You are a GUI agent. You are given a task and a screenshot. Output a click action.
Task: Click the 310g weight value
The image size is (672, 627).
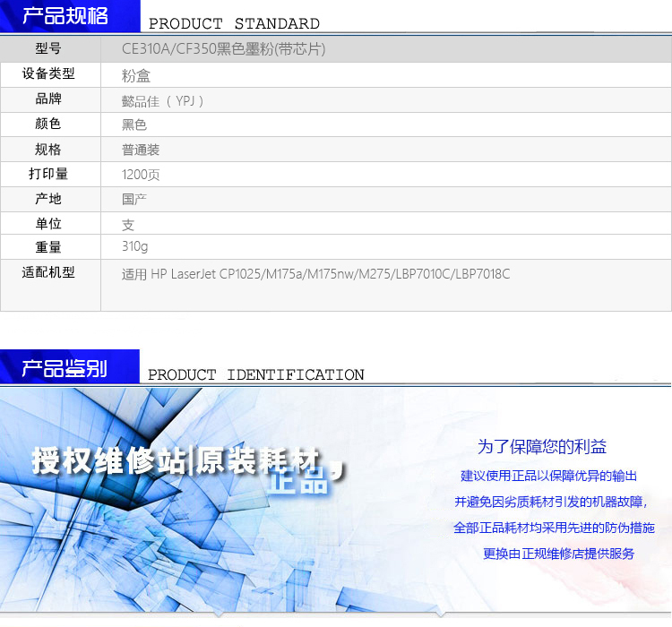(135, 246)
